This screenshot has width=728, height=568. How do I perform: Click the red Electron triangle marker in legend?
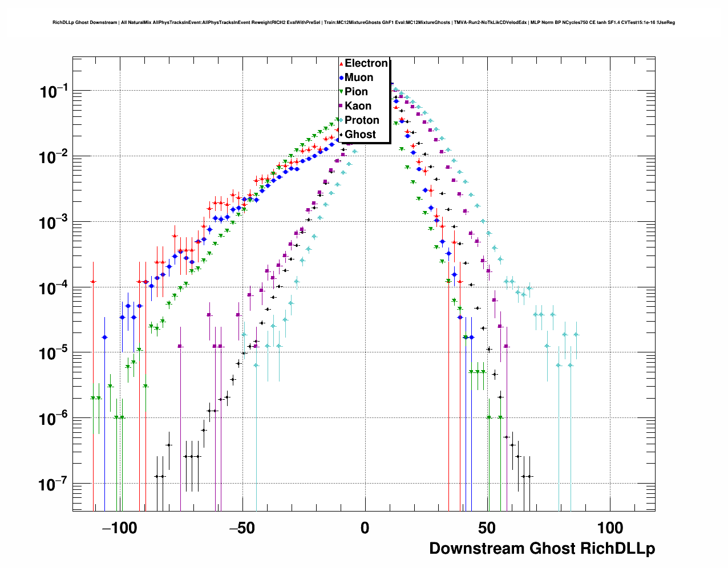(341, 64)
